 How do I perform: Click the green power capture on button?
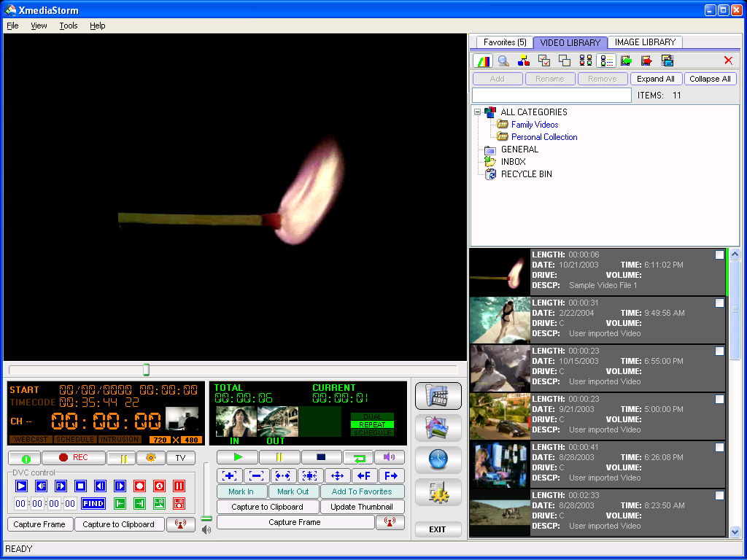[25, 458]
